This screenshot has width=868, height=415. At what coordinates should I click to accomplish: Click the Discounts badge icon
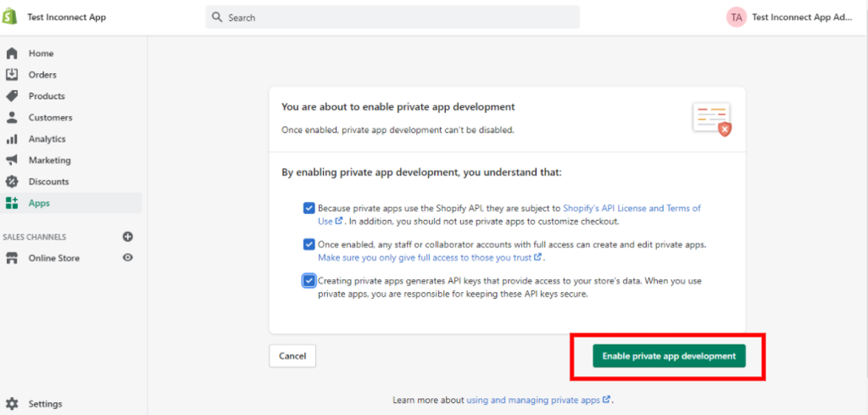point(12,182)
